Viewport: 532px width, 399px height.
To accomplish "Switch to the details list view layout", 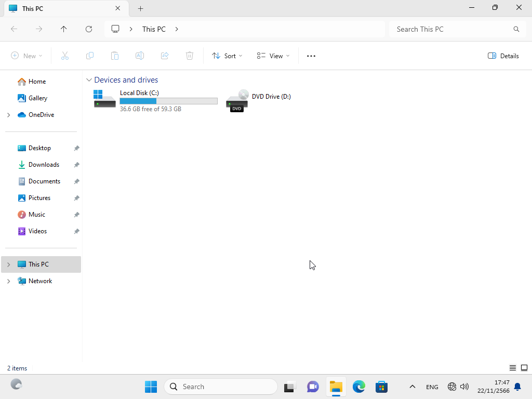I will [513, 368].
